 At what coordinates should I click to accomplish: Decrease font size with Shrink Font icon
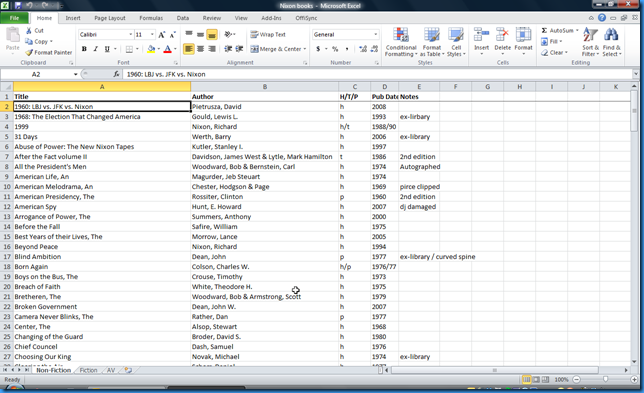[172, 35]
